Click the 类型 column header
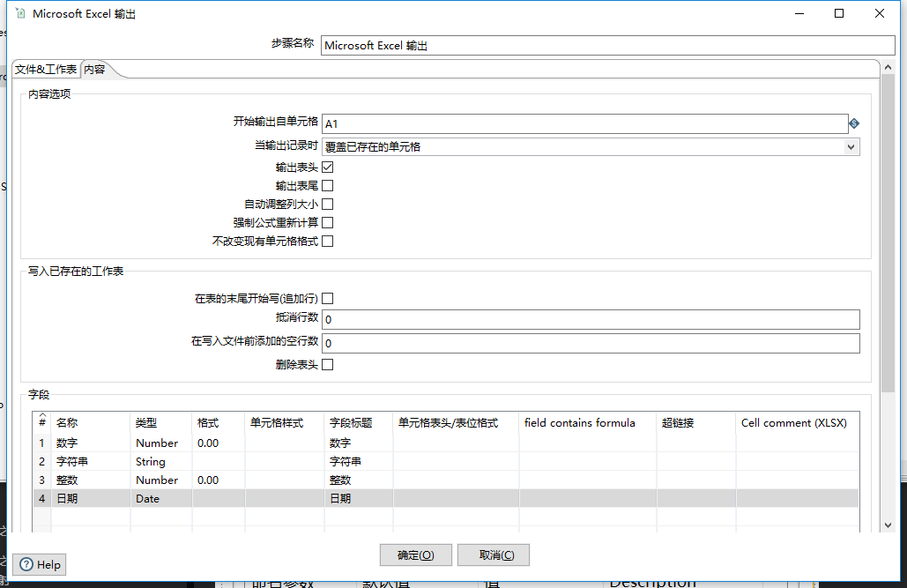The image size is (907, 588). click(x=160, y=423)
